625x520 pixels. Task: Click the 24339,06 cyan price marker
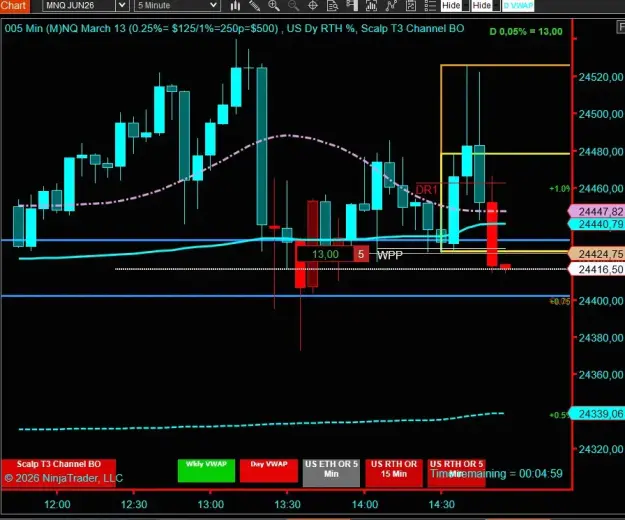tap(597, 414)
